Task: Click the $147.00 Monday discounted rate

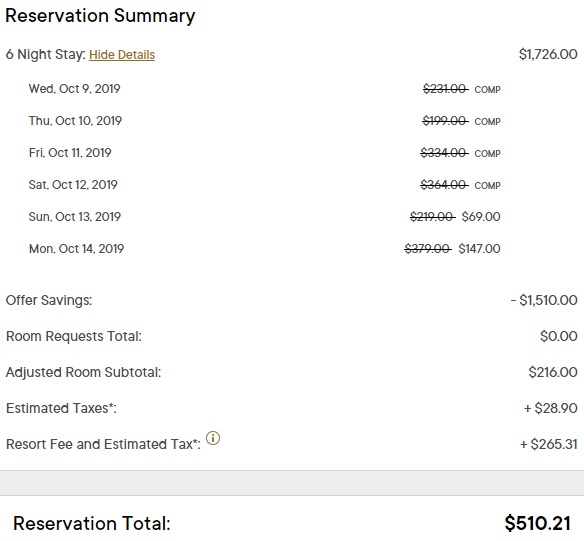Action: (479, 249)
